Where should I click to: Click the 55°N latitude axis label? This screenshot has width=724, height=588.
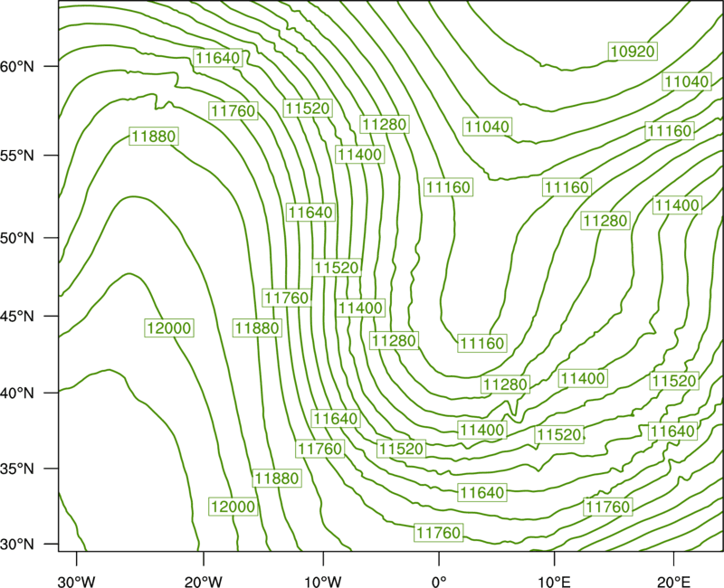pos(17,156)
